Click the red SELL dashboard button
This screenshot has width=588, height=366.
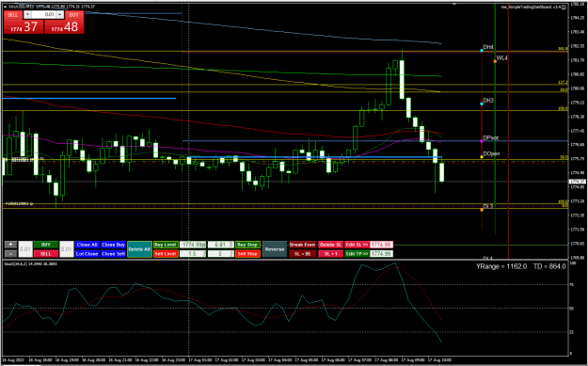coord(46,254)
